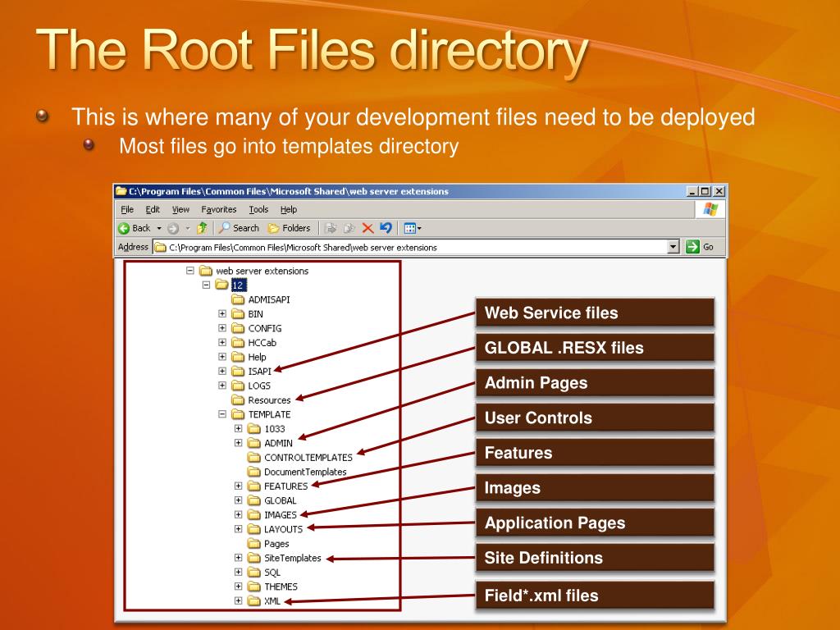Maximize the web server extensions window
Screen dimensions: 840x630
pyautogui.click(x=705, y=191)
